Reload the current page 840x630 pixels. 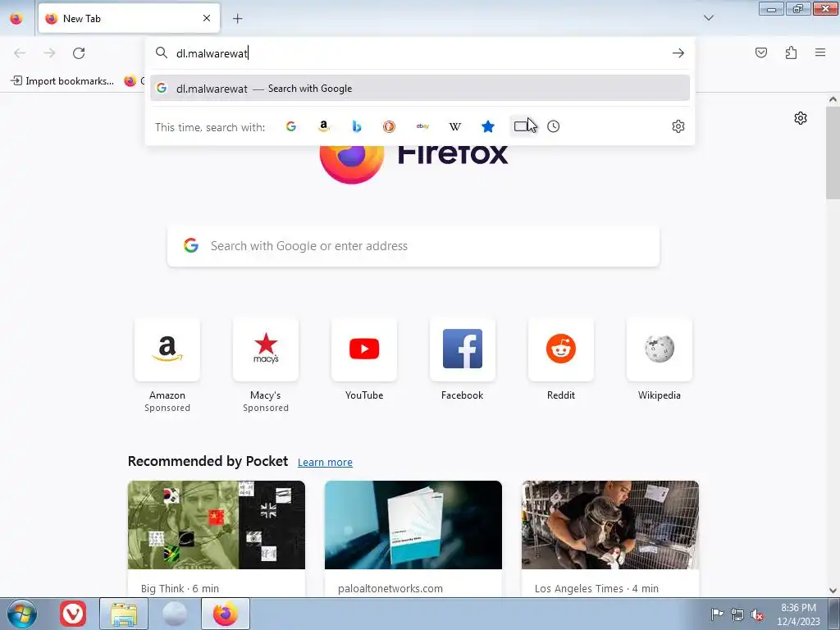(x=79, y=53)
